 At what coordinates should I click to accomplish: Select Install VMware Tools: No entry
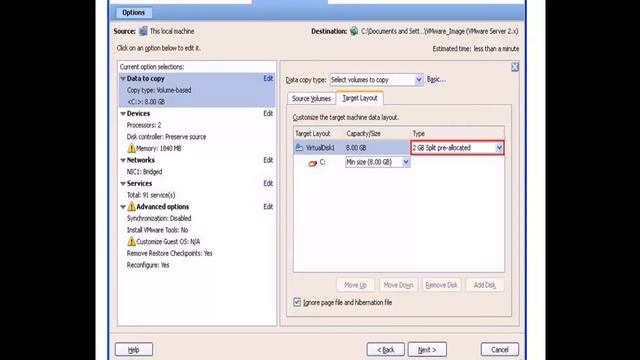(x=158, y=230)
